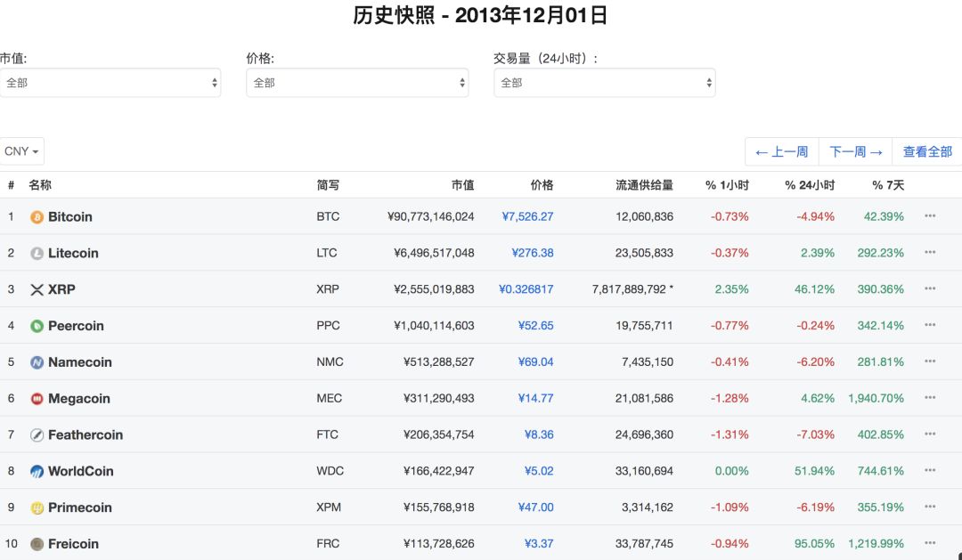Click Bitcoin price ¥7,526.27

click(x=527, y=216)
